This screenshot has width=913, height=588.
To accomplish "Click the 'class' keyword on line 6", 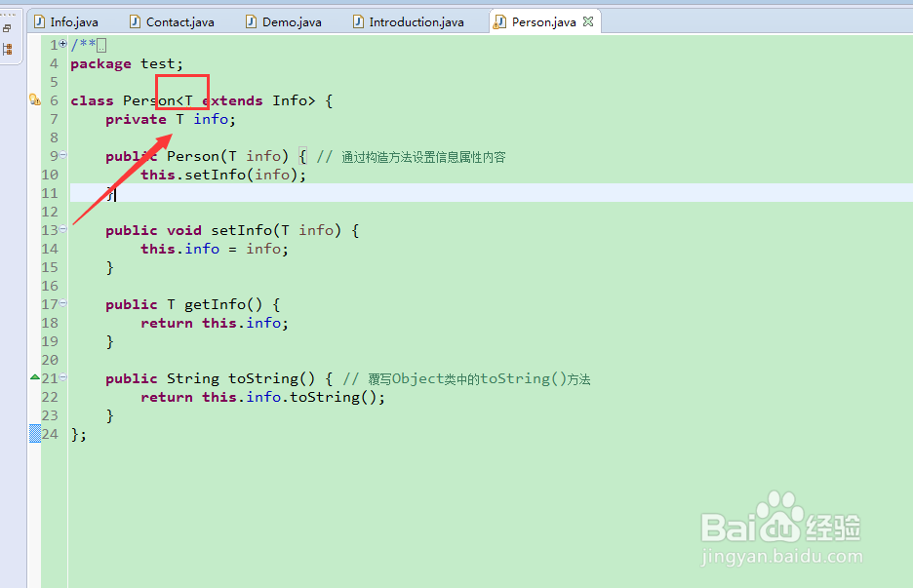I will pos(92,100).
